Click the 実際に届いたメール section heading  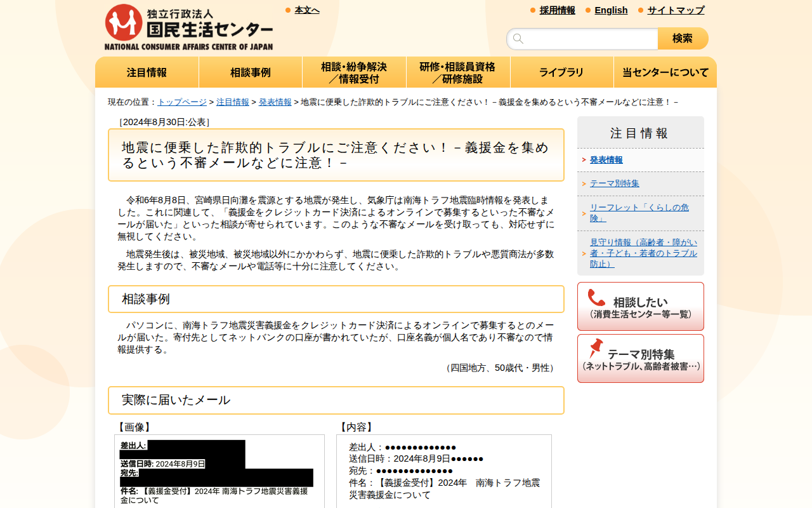coord(336,400)
